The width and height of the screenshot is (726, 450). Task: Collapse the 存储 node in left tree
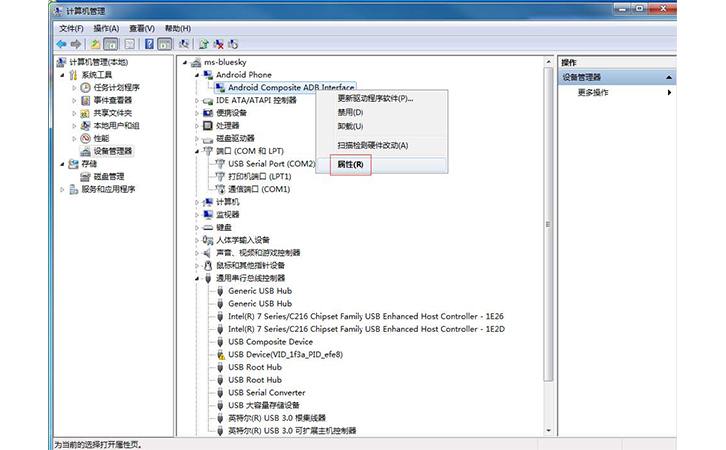pos(62,164)
